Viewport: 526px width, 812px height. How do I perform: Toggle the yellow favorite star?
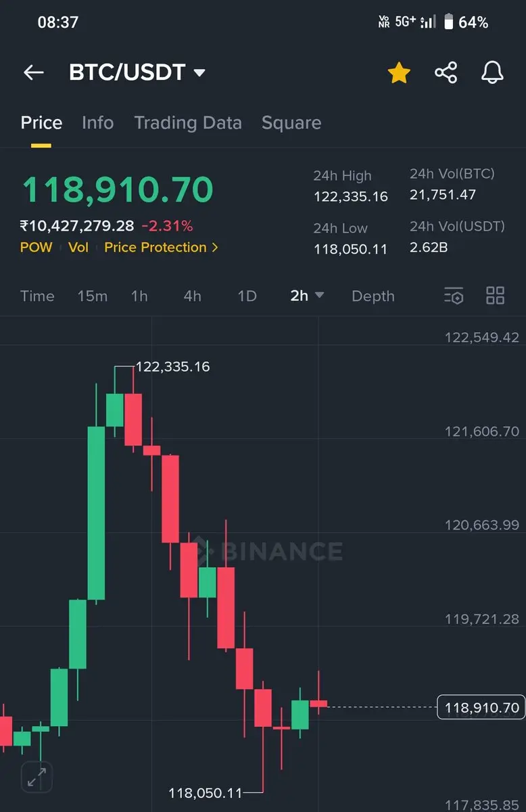pos(399,72)
